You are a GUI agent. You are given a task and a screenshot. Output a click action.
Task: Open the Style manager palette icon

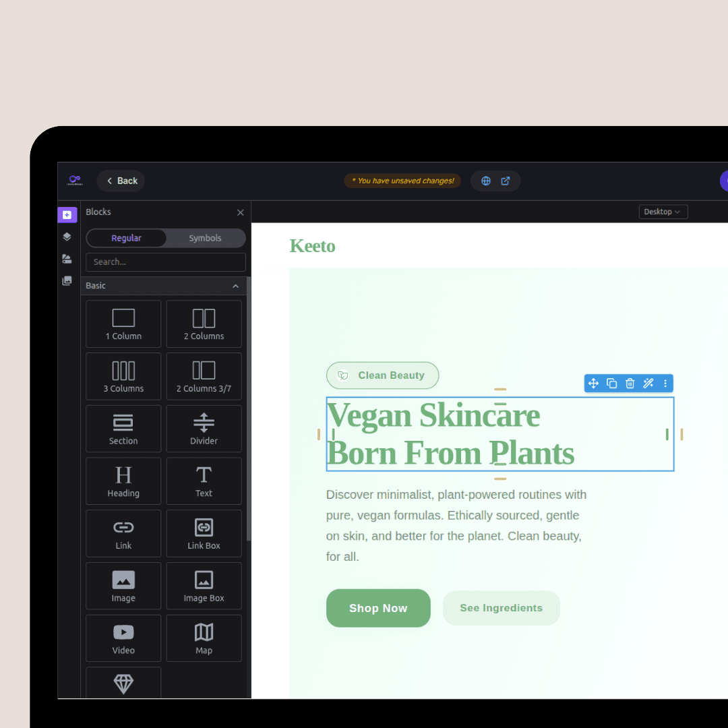[x=67, y=258]
